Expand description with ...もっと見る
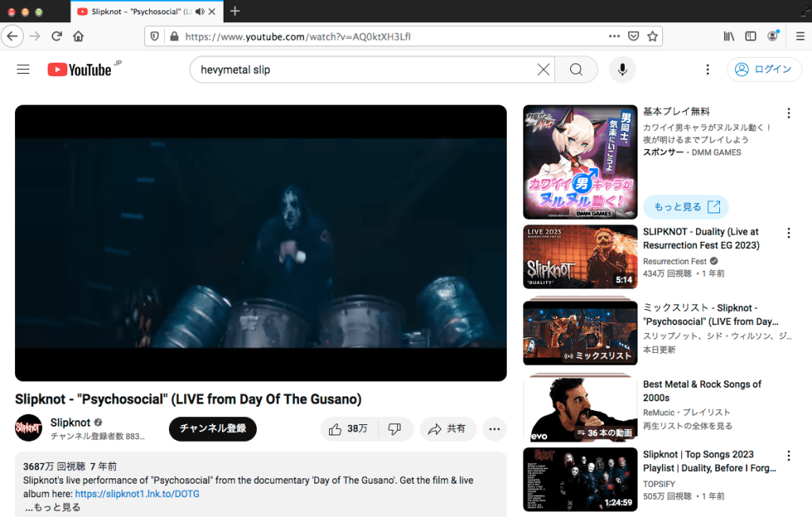This screenshot has width=812, height=517. click(52, 507)
